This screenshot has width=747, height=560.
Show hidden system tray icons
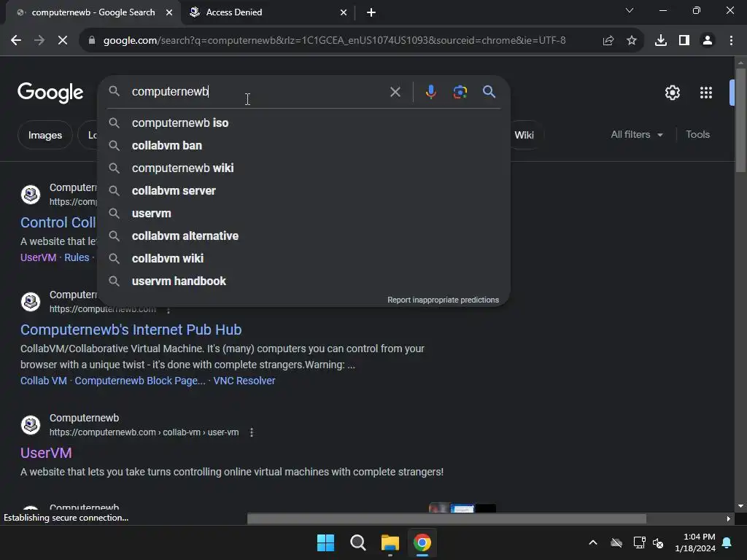click(x=593, y=542)
